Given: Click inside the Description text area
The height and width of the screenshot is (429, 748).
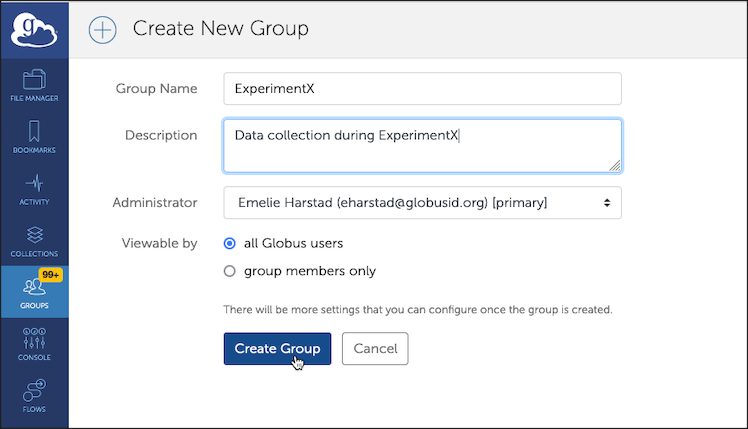Looking at the screenshot, I should (422, 146).
